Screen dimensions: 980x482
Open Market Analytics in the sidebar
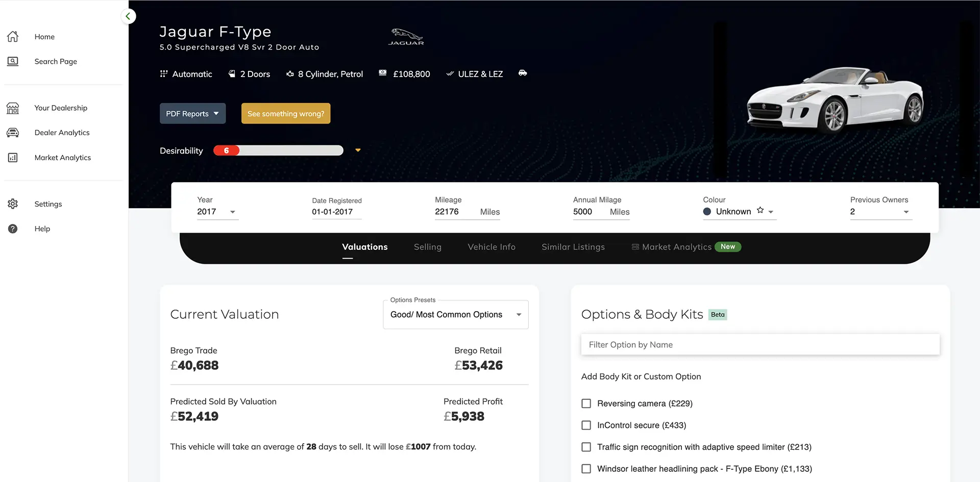click(x=62, y=158)
